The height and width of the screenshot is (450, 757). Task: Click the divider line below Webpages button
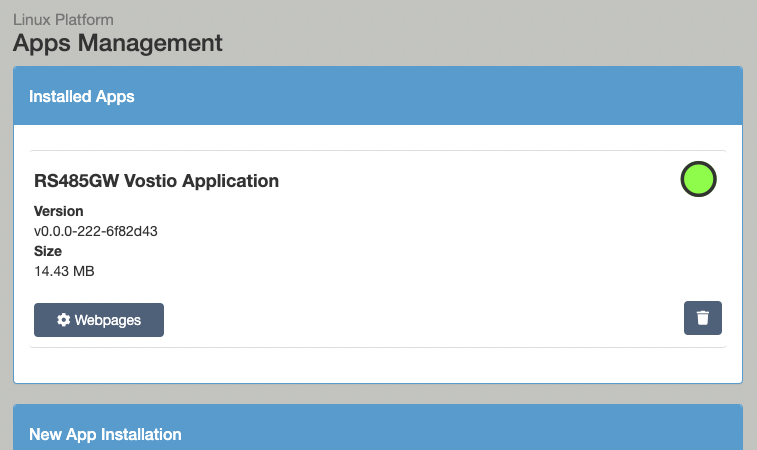(377, 348)
